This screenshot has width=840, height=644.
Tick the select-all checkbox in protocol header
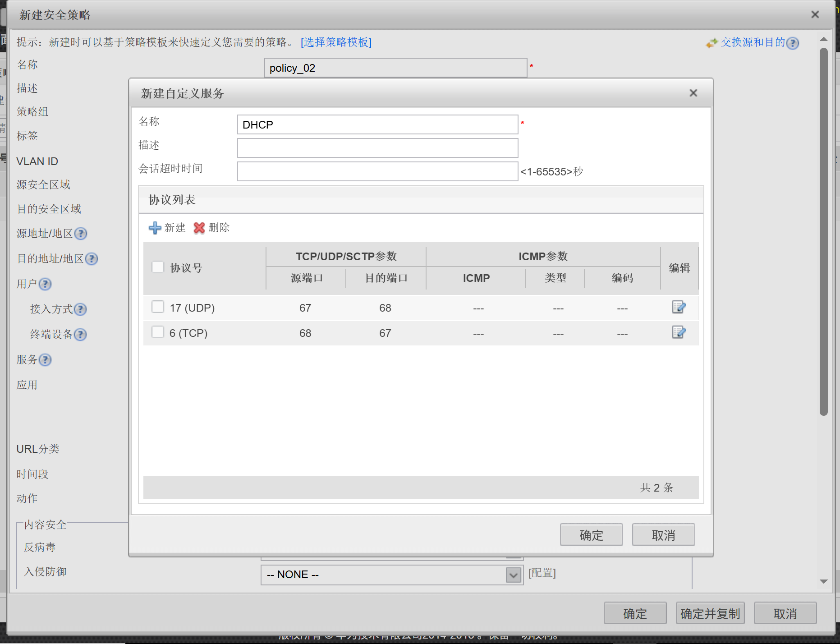coord(158,267)
